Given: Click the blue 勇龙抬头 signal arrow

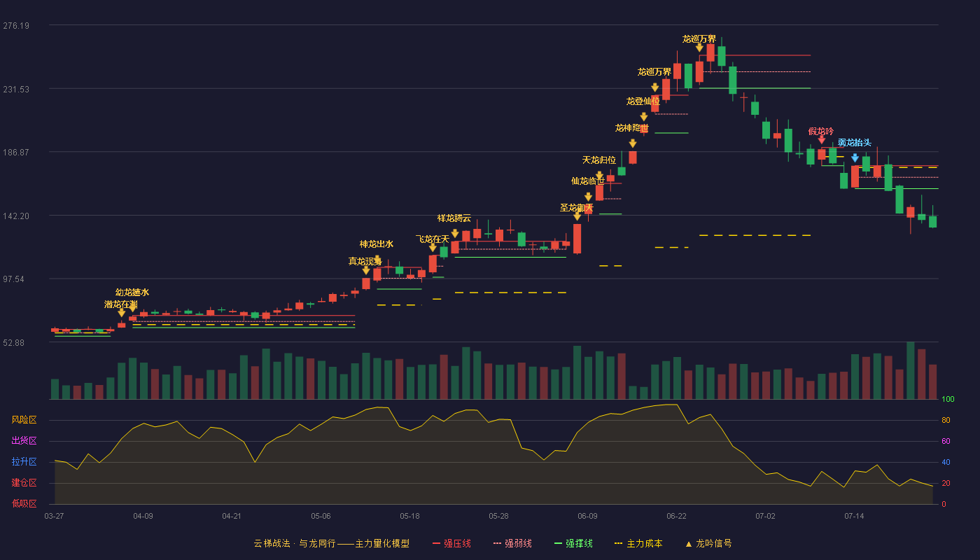Looking at the screenshot, I should tap(855, 158).
